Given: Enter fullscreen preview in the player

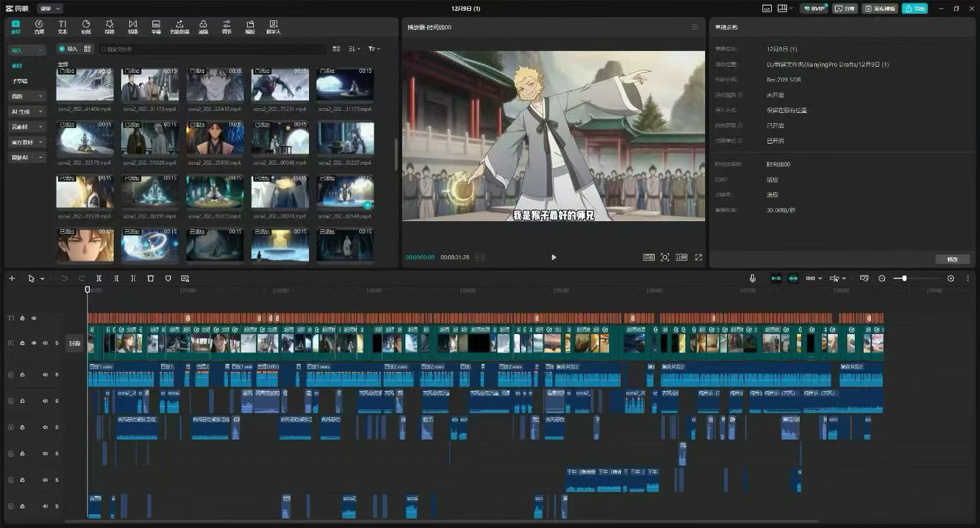Looking at the screenshot, I should (698, 257).
